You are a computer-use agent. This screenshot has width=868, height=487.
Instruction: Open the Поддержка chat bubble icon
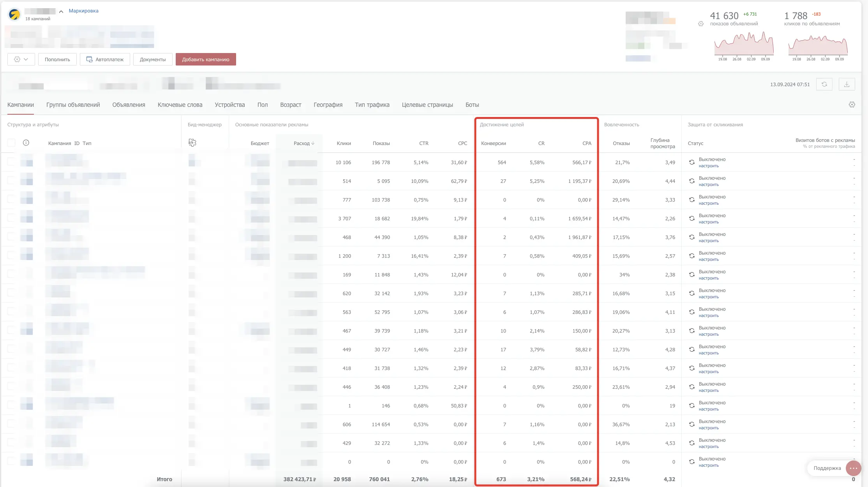tap(853, 468)
